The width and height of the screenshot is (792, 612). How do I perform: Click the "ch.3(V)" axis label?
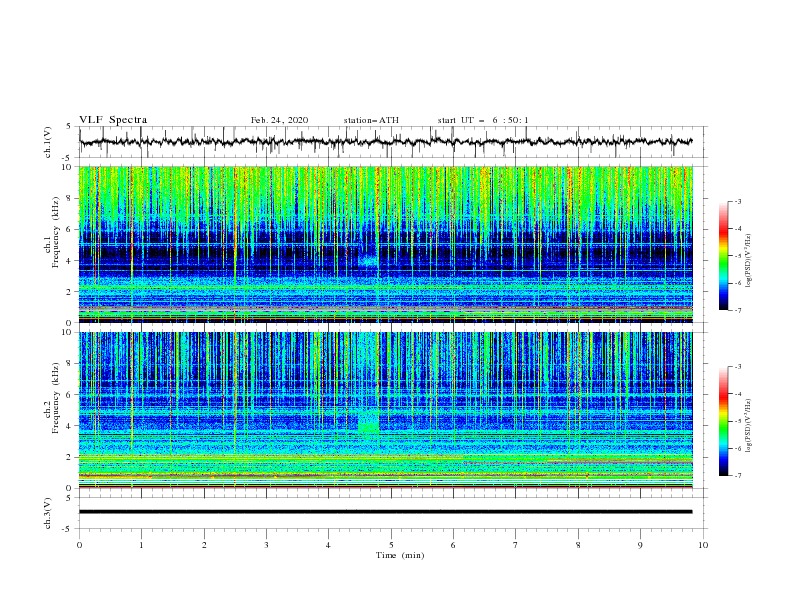[x=48, y=513]
